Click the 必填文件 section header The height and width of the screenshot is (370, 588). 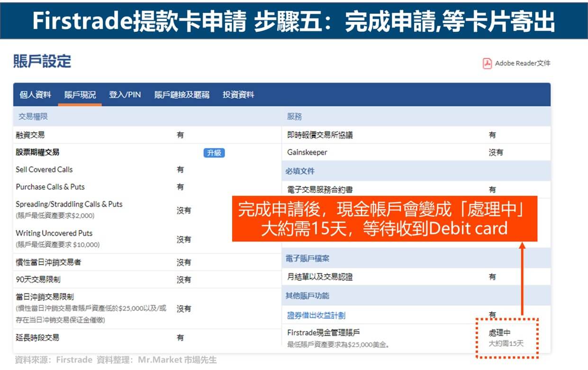(300, 171)
